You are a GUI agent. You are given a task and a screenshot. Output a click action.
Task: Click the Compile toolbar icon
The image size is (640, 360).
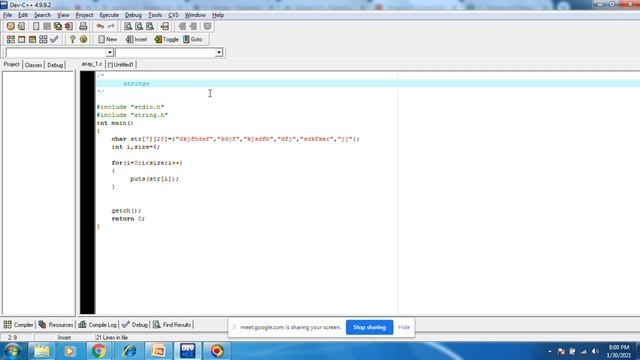[x=11, y=39]
